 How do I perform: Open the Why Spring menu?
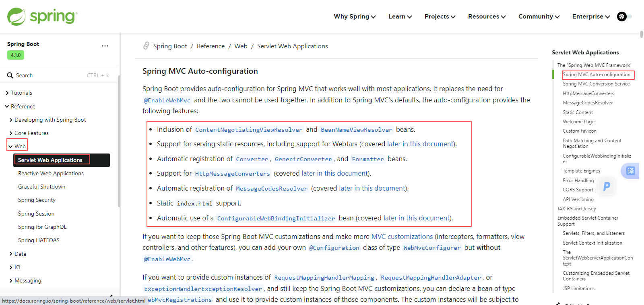355,17
